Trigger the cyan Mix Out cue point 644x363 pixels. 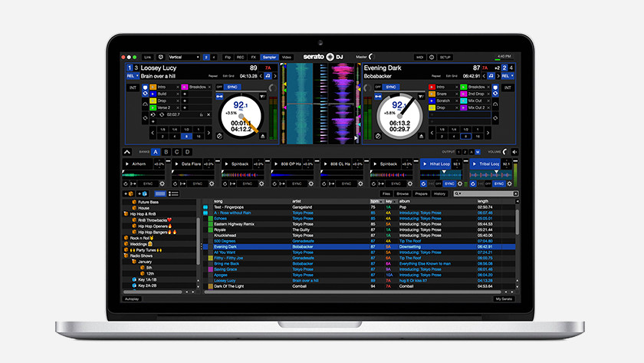point(464,101)
